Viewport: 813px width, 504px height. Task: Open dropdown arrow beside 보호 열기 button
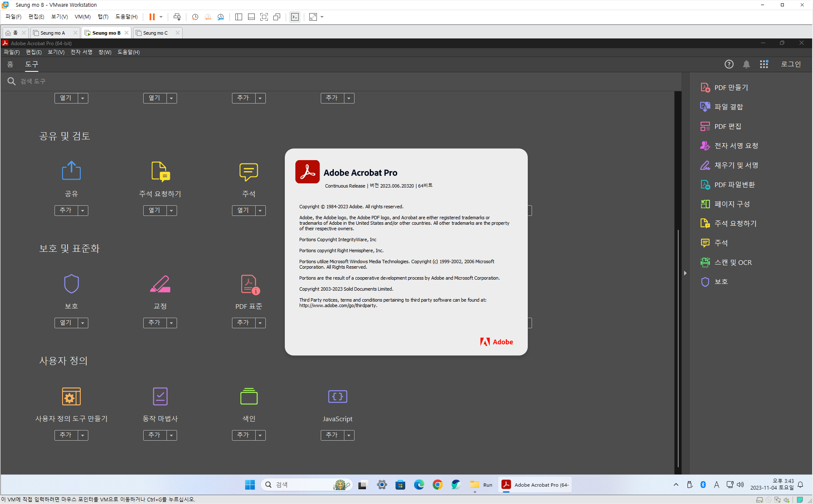pos(83,323)
